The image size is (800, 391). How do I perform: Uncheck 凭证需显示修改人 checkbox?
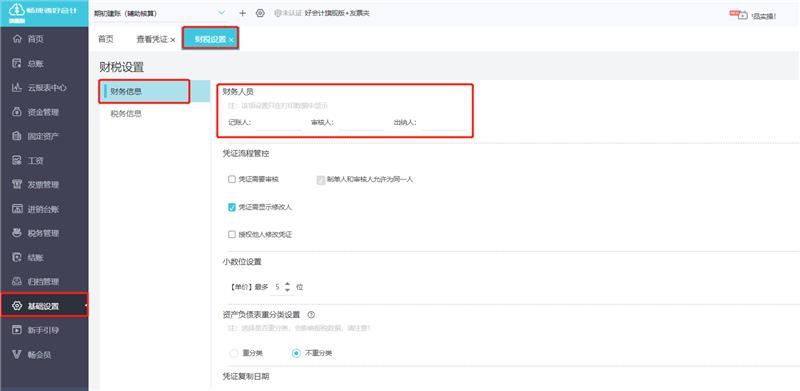[232, 207]
